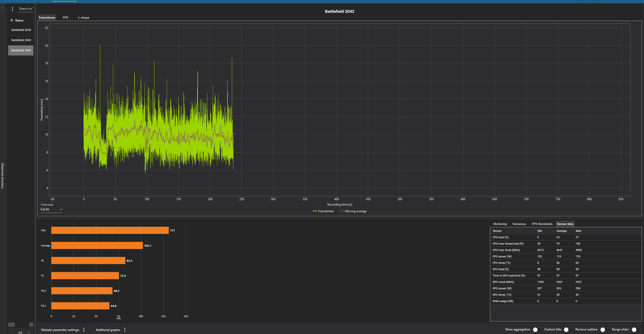This screenshot has width=644, height=334.
Task: Select the Sensor data tab
Action: click(x=565, y=224)
